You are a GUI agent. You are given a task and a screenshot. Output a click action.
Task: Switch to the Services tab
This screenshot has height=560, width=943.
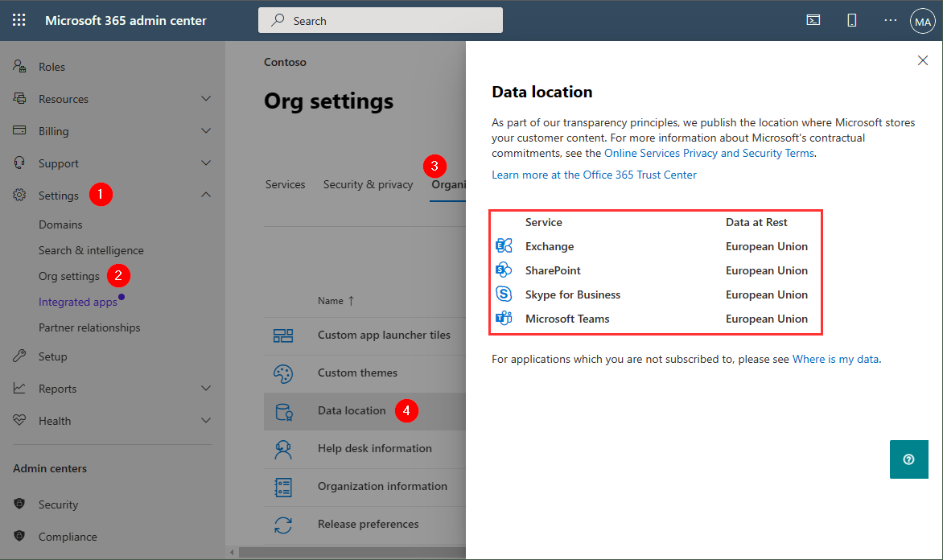(x=285, y=184)
